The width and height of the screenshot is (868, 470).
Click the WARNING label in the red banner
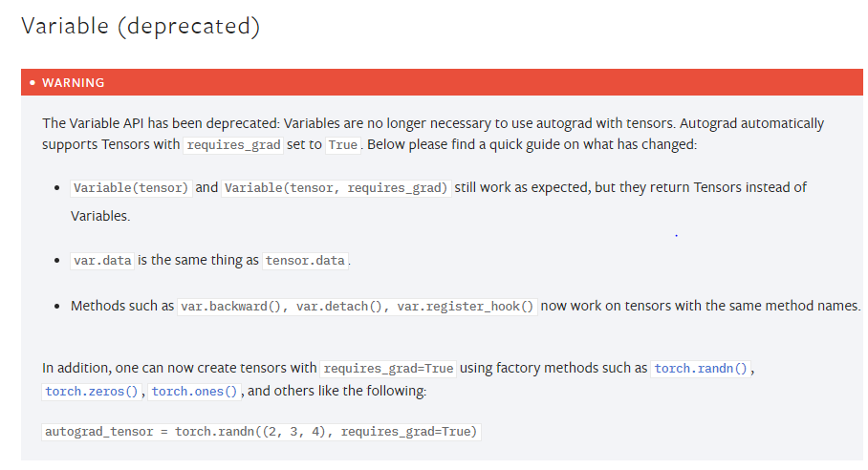[x=74, y=83]
